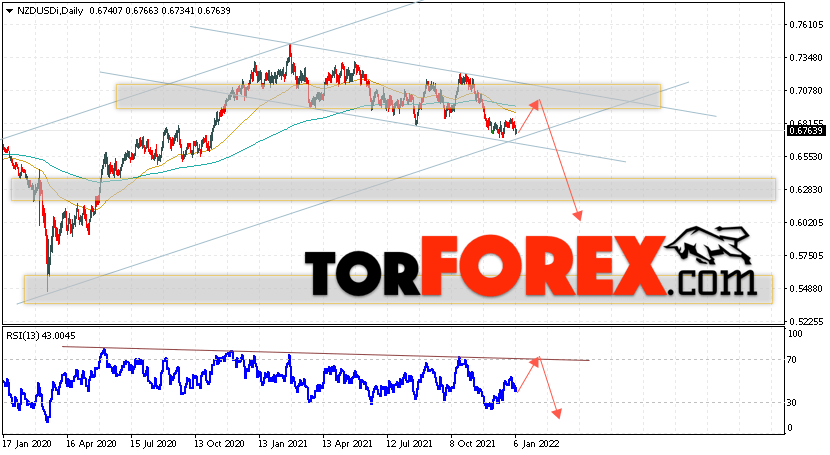Viewport: 830px width, 455px height.
Task: Click the 16 Apr 2020 date label
Action: (91, 443)
